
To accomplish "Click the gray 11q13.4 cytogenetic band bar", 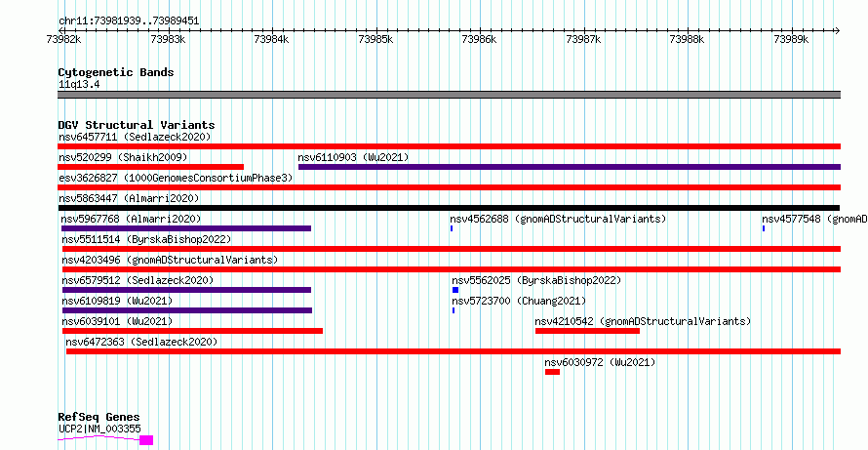I will (449, 95).
